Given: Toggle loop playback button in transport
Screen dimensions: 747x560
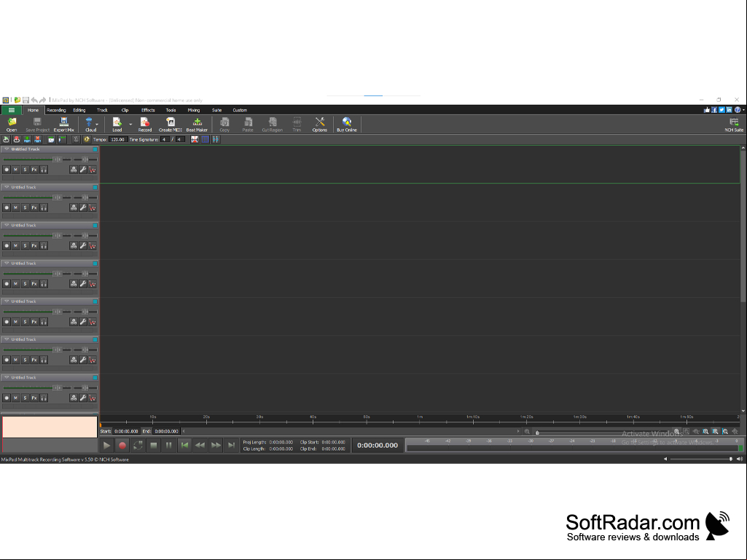Looking at the screenshot, I should [x=138, y=445].
